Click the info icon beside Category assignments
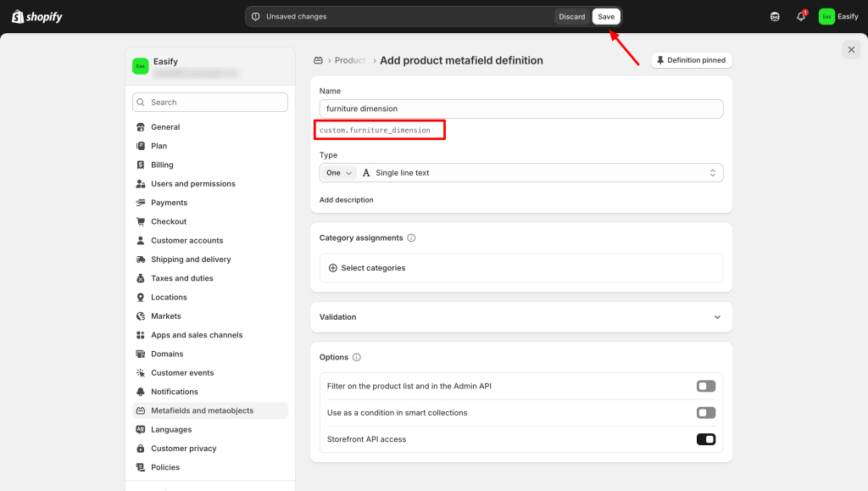868x491 pixels. click(x=411, y=238)
